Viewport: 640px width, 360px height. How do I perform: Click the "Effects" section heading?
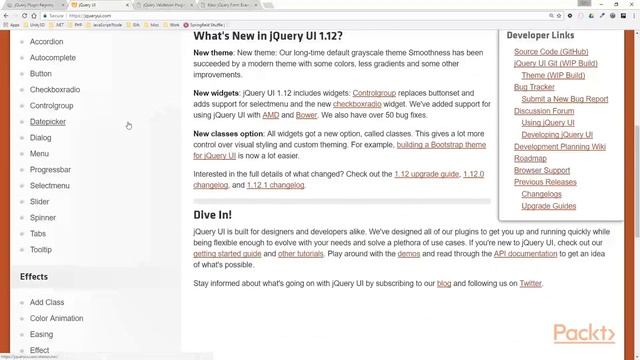coord(34,276)
